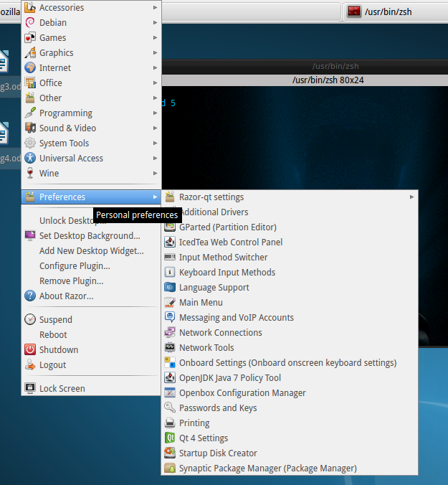Screen dimensions: 448x485
Task: Expand the Office submenu arrow
Action: 155,83
